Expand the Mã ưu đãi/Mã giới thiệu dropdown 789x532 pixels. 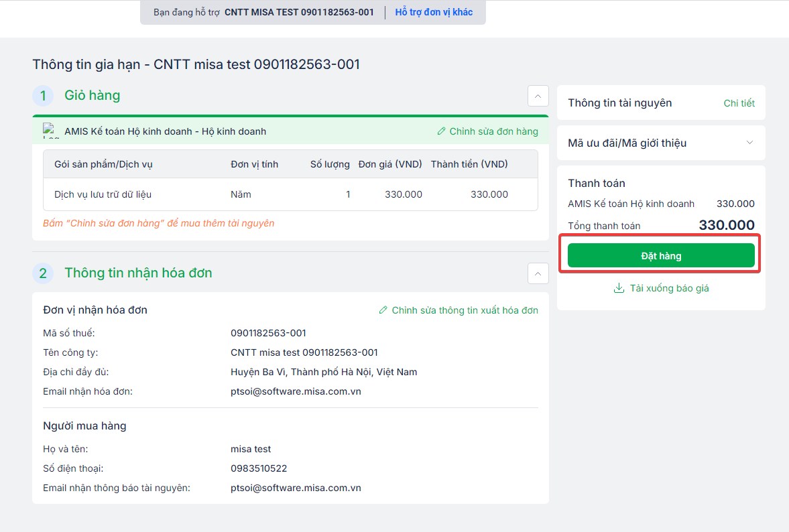coord(749,143)
